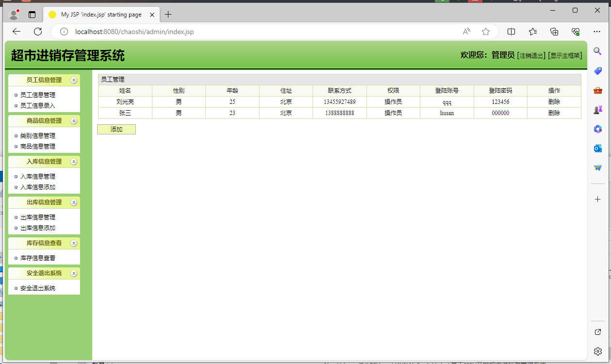
Task: Open sidebar settings gear
Action: pos(598,351)
